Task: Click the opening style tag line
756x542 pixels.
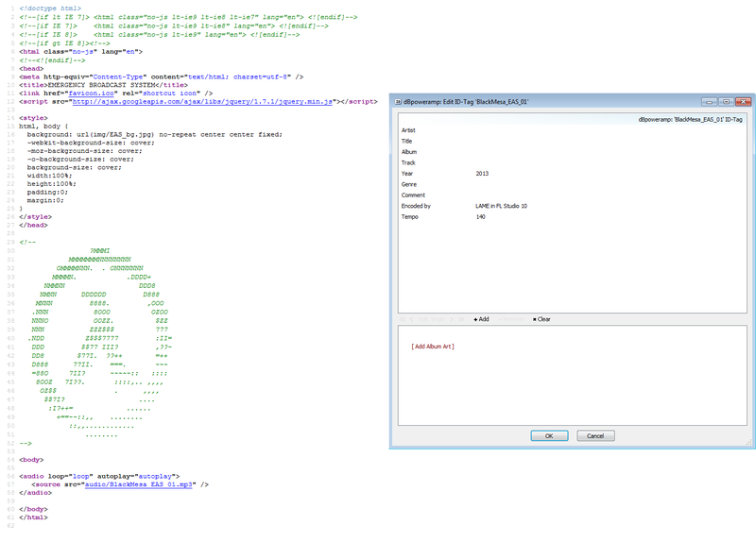Action: [x=33, y=118]
